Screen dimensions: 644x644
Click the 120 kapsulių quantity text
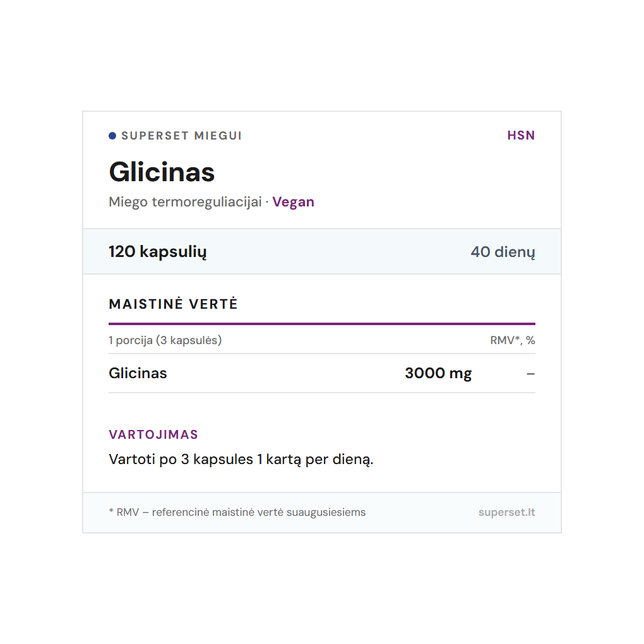pos(157,252)
